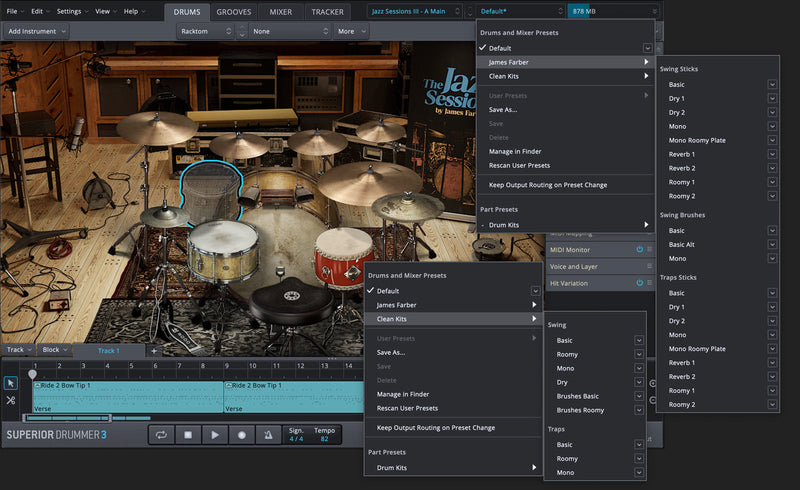This screenshot has width=800, height=490.
Task: Click the song overview zoom scrollbar under the track
Action: pyautogui.click(x=67, y=418)
